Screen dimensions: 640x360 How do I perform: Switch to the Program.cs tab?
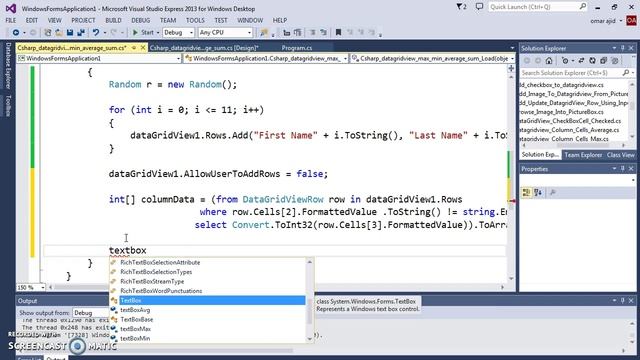(x=297, y=48)
